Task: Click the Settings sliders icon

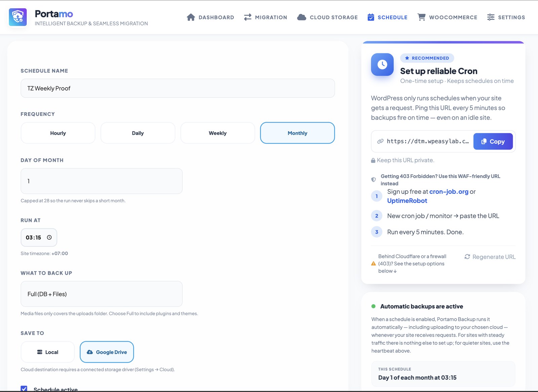Action: 491,17
